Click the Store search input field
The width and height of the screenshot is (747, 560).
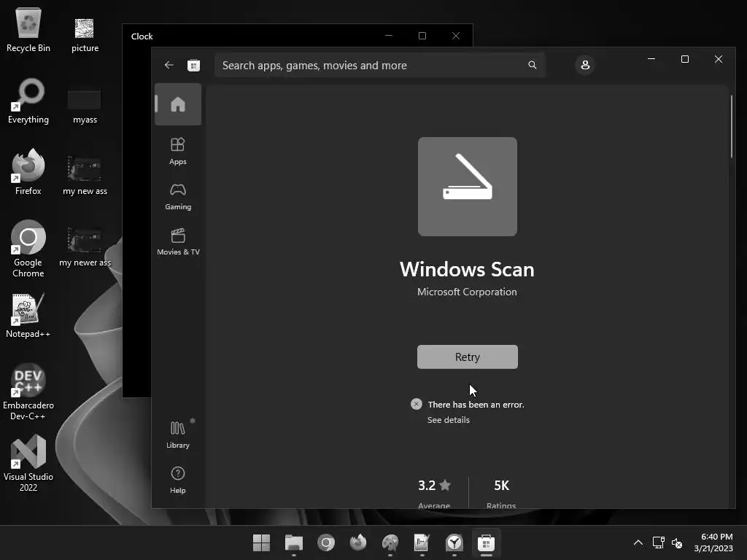coord(379,65)
